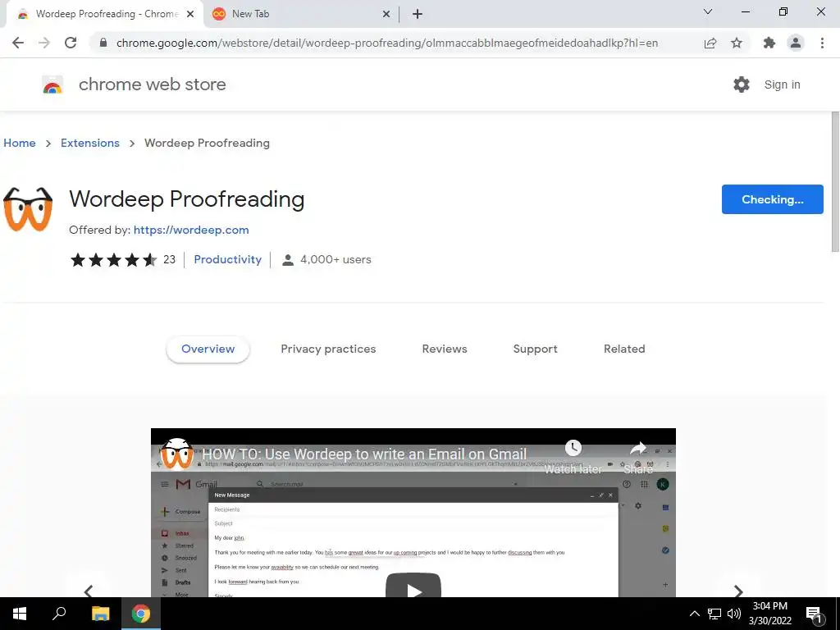Show hidden system tray icons
This screenshot has height=630, width=840.
click(694, 614)
